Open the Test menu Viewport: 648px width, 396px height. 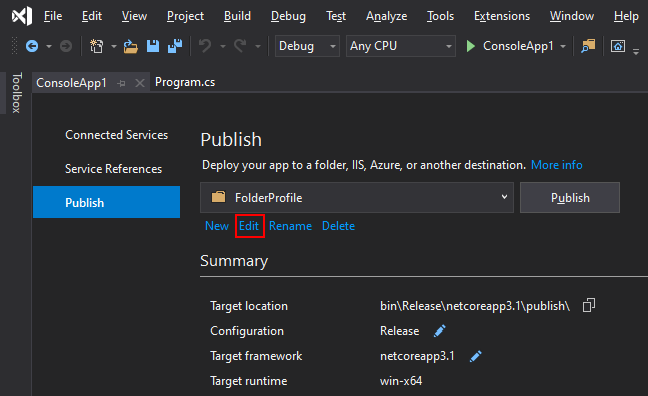pos(336,16)
